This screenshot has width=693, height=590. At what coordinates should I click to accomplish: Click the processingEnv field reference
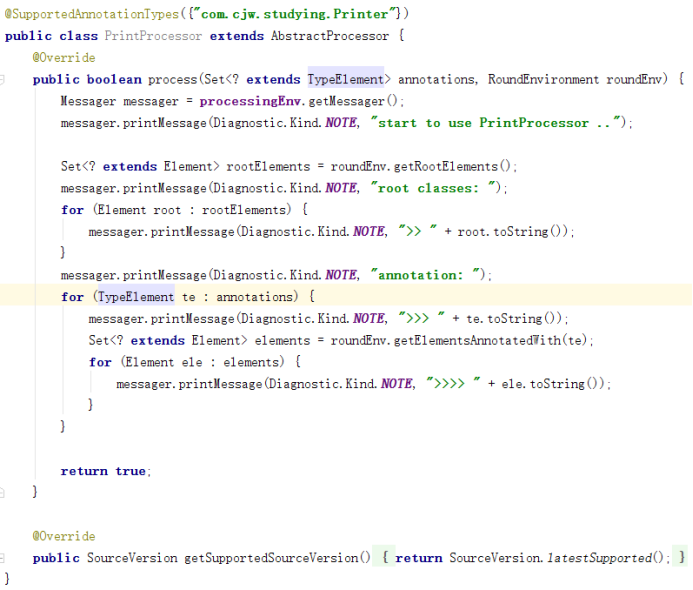250,101
